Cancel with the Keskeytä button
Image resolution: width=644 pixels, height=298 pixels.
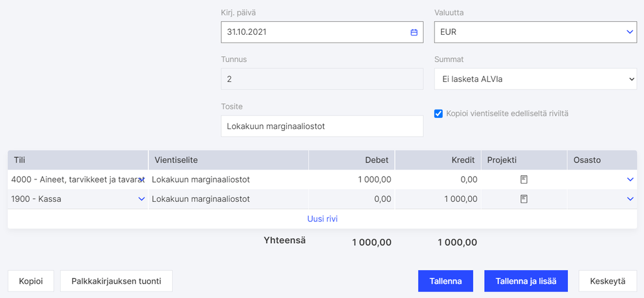tap(608, 281)
